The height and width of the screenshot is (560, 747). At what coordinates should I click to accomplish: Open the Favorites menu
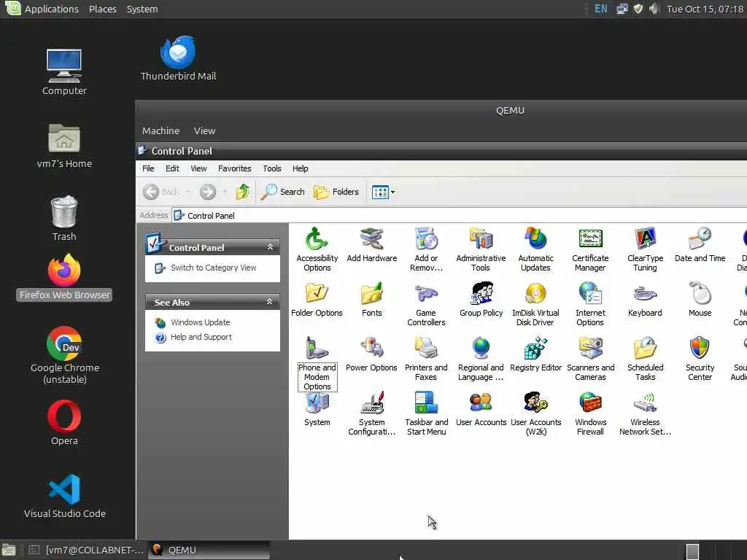point(234,168)
